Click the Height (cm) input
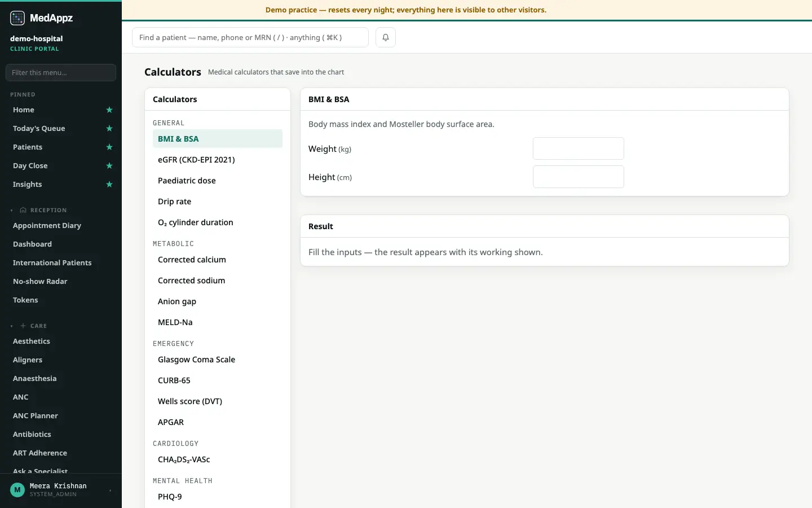 [x=579, y=177]
